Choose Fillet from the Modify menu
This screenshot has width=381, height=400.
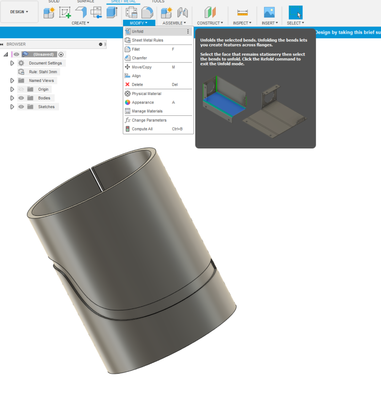[158, 49]
